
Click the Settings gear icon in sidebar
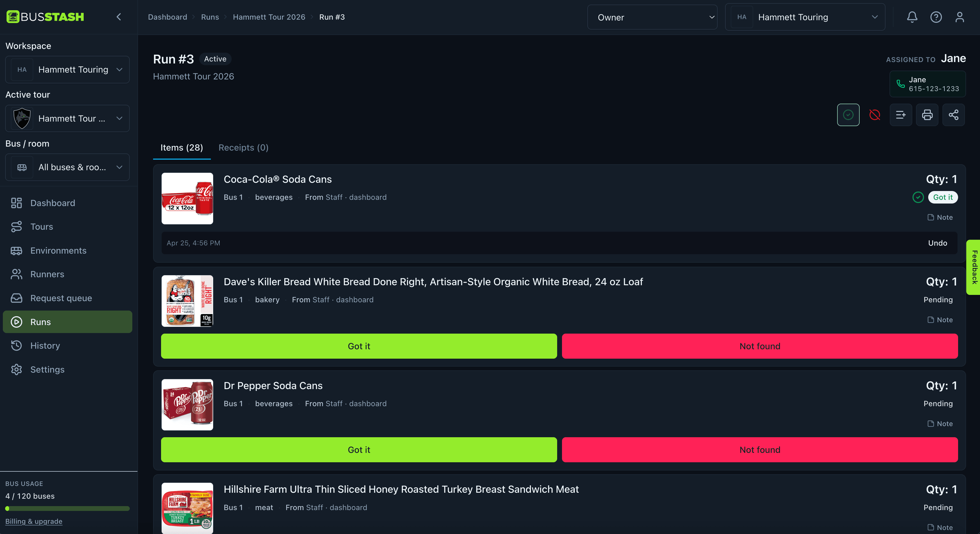(x=16, y=369)
